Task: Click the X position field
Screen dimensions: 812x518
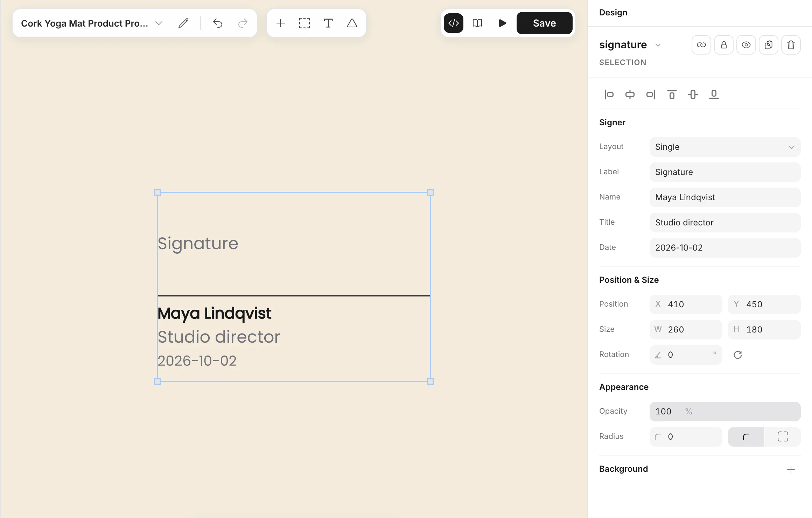Action: coord(686,304)
